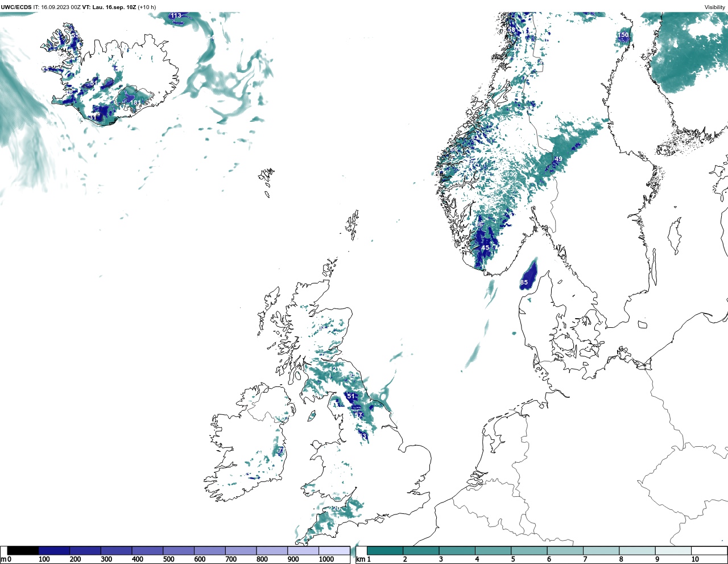Click the 300 m legend color cell
728x564 pixels.
pyautogui.click(x=116, y=551)
